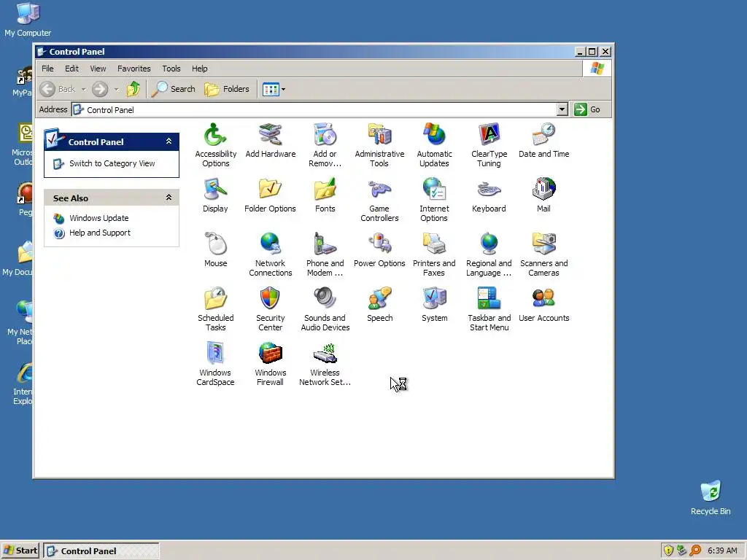The height and width of the screenshot is (560, 747).
Task: Open Scheduled Tasks icon
Action: coord(215,299)
